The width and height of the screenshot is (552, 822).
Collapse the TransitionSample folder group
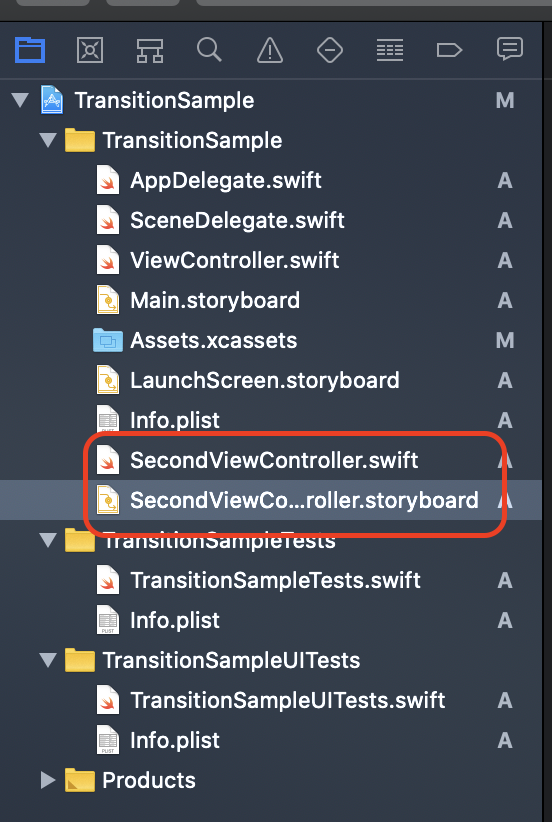point(48,140)
